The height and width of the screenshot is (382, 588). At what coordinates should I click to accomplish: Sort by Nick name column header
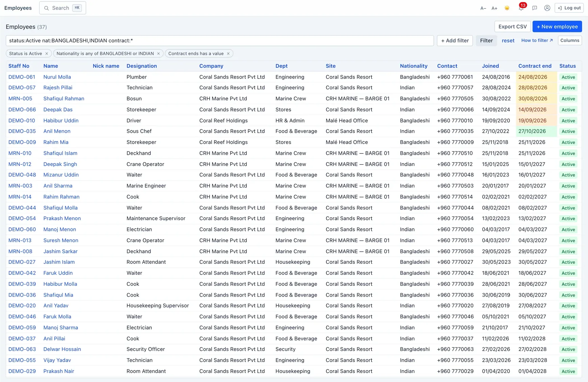click(x=106, y=66)
